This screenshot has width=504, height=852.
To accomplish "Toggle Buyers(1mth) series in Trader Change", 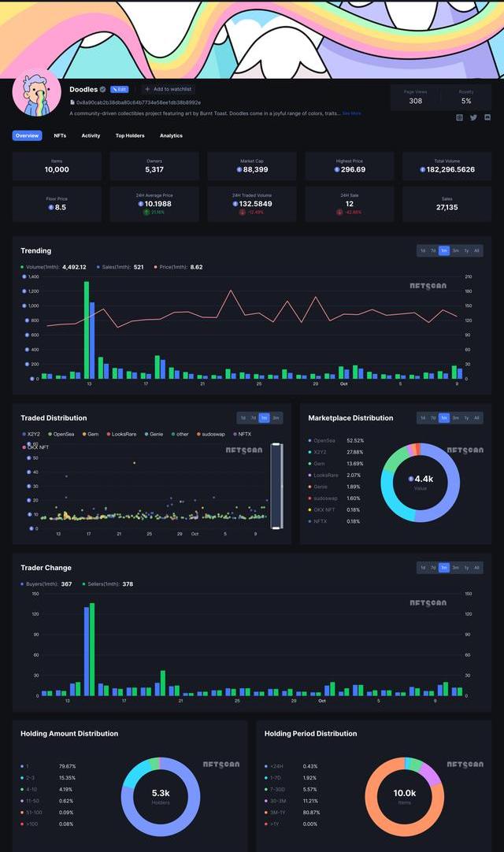I will [46, 584].
